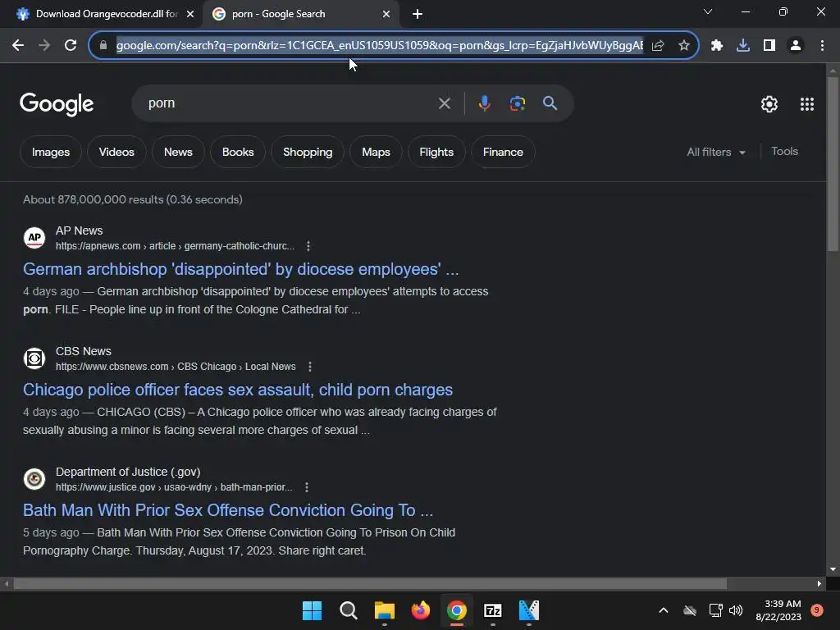This screenshot has width=840, height=630.
Task: Click the apnews.com result URL
Action: coord(175,246)
